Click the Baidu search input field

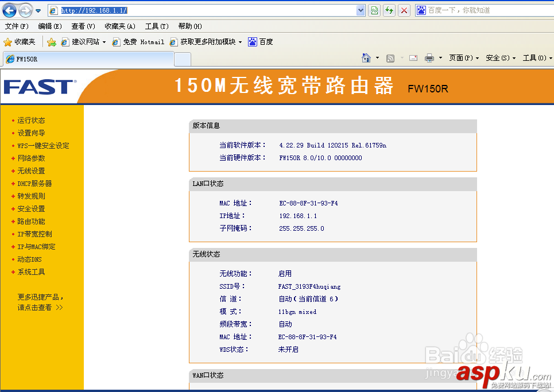[489, 10]
